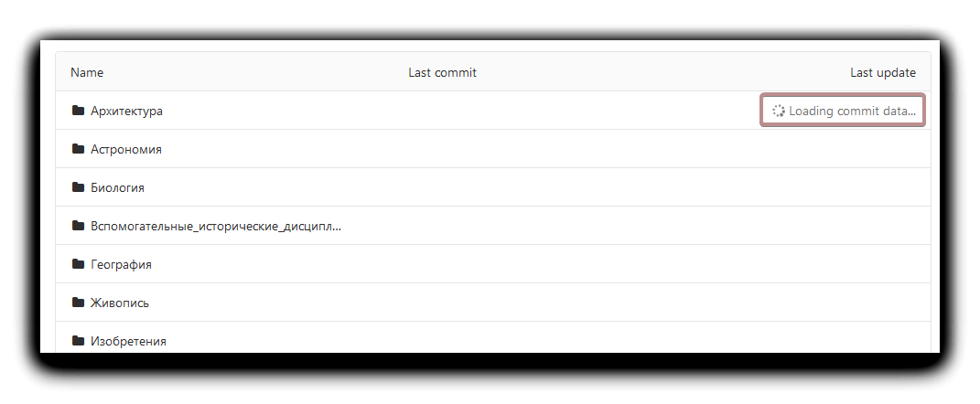Image resolution: width=980 pixels, height=404 pixels.
Task: Click the folder icon beside Изобретения
Action: (78, 341)
